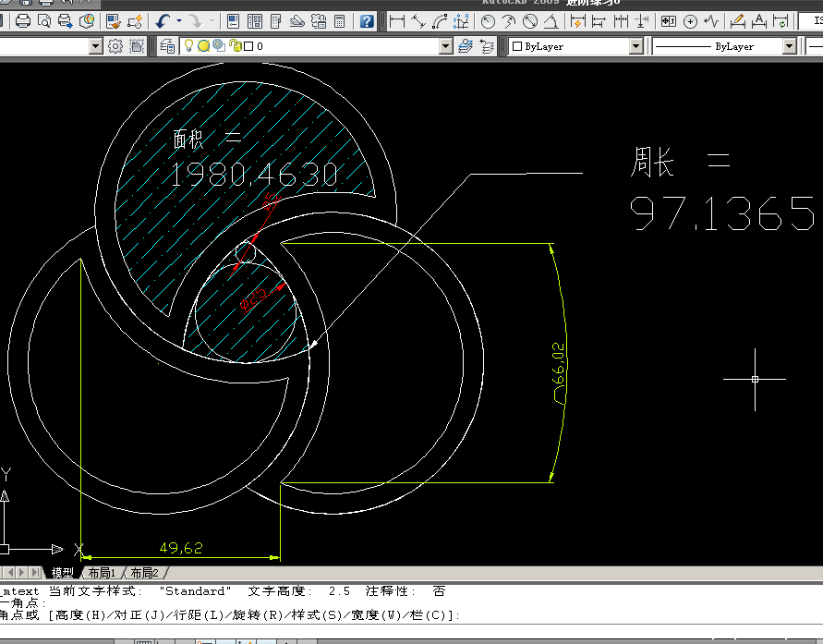Open the Block Editor
The height and width of the screenshot is (644, 823).
point(135,21)
